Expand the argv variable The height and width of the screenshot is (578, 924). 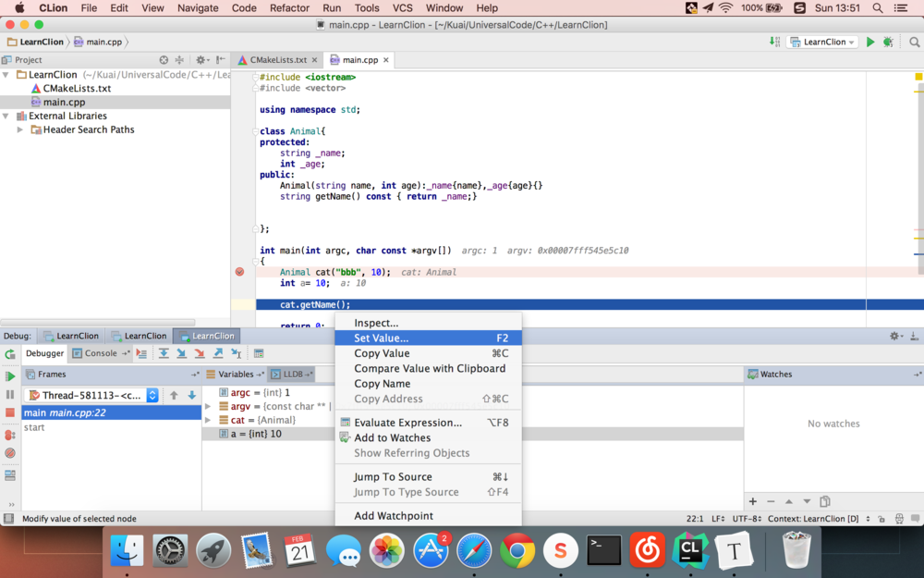pyautogui.click(x=207, y=406)
